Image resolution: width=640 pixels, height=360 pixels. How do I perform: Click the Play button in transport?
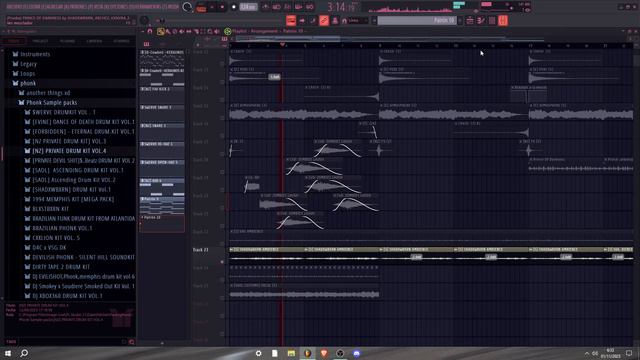(x=212, y=7)
